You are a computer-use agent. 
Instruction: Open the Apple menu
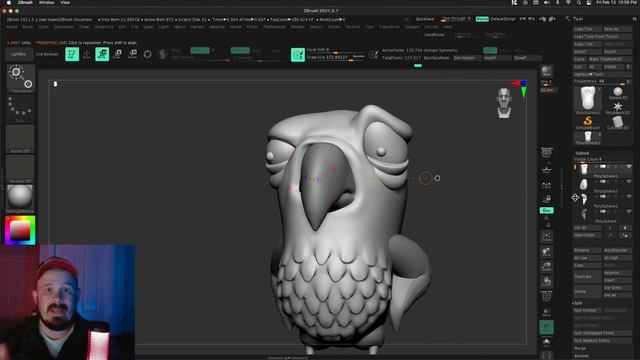tap(9, 3)
